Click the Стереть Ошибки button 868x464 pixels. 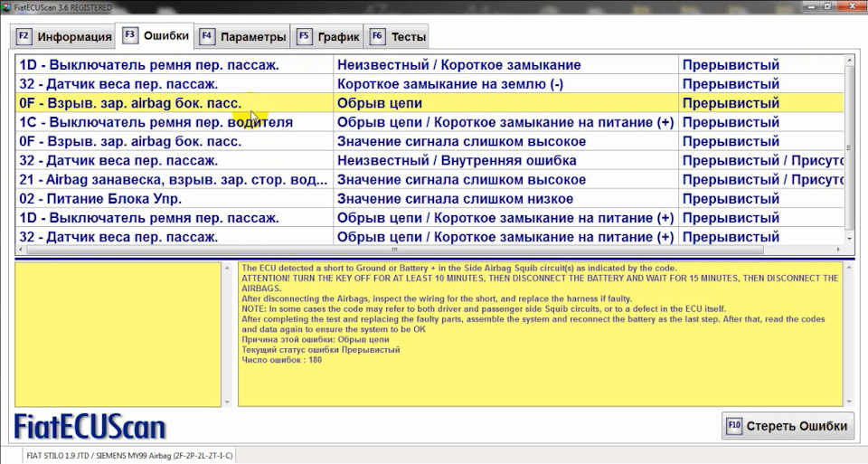point(788,426)
